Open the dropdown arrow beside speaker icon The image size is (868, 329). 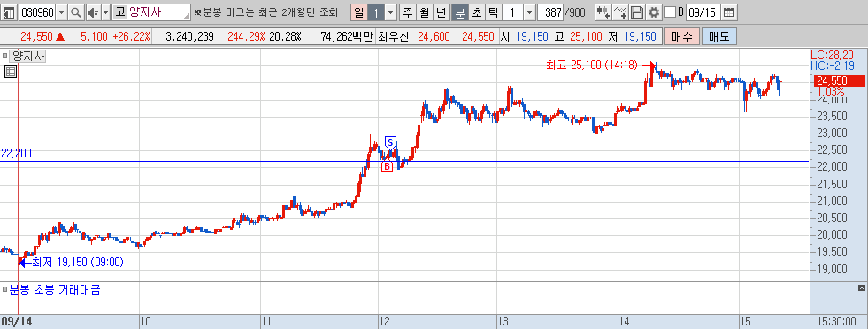coord(105,12)
